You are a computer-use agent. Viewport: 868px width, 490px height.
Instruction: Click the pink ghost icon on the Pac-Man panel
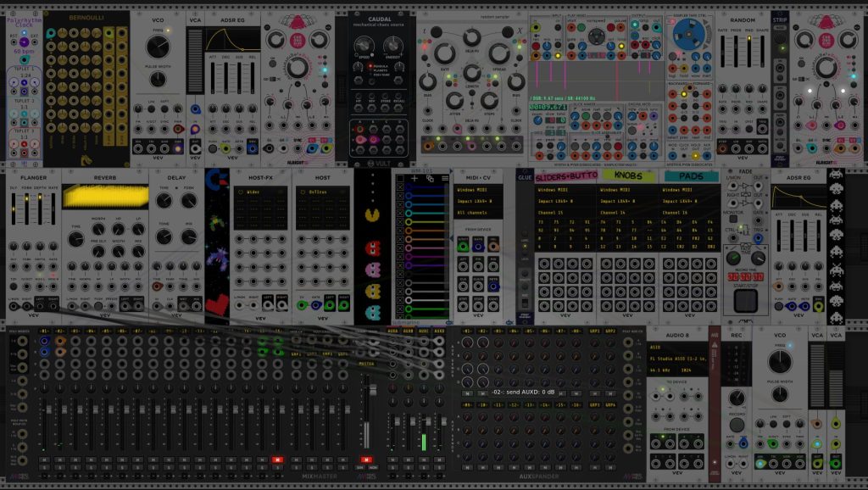point(373,269)
